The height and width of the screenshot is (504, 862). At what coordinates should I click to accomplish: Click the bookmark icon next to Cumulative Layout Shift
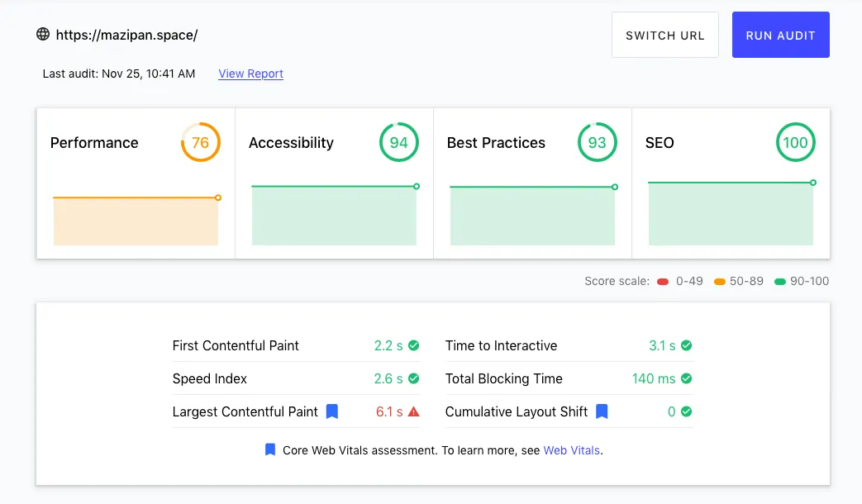click(602, 411)
